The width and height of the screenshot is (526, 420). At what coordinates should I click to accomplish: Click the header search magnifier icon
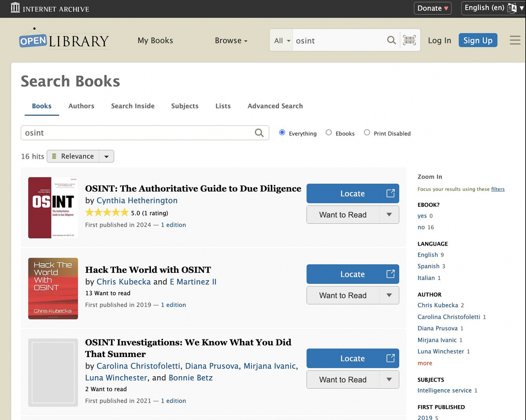click(391, 40)
